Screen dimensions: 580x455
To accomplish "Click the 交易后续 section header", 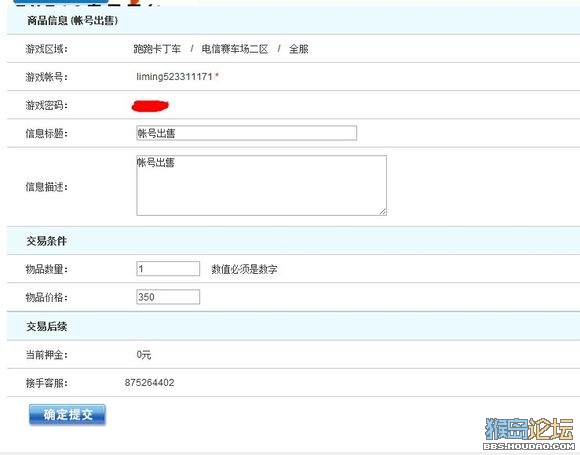I will click(47, 326).
